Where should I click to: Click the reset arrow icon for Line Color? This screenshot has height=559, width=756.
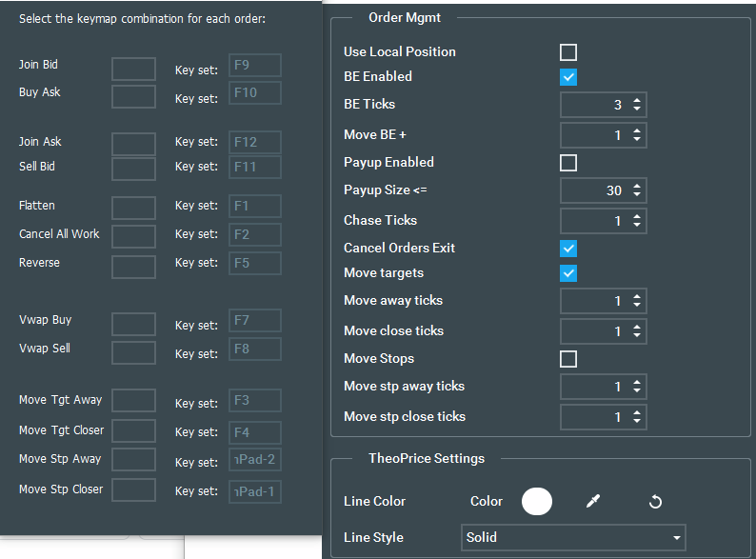click(655, 501)
